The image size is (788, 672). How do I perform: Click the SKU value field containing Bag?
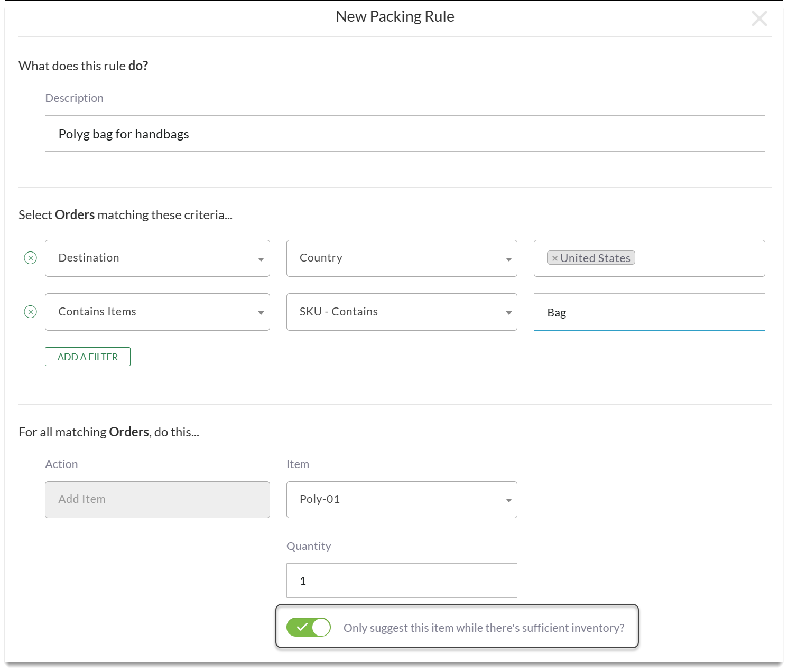[x=649, y=312]
